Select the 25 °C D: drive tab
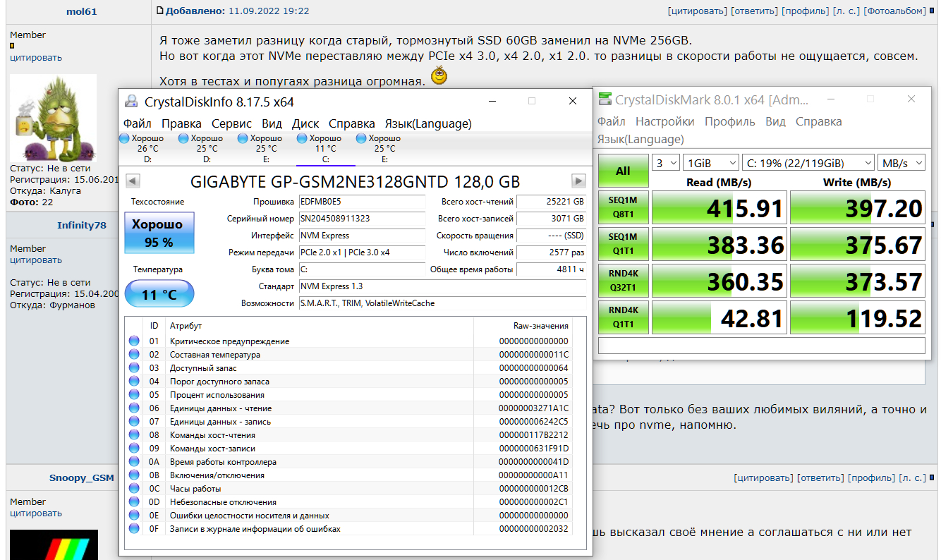The width and height of the screenshot is (941, 560). tap(207, 148)
